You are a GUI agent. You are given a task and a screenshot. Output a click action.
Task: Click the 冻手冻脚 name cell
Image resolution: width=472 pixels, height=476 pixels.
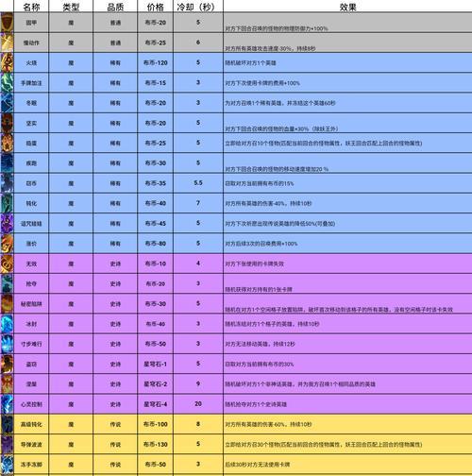click(31, 465)
